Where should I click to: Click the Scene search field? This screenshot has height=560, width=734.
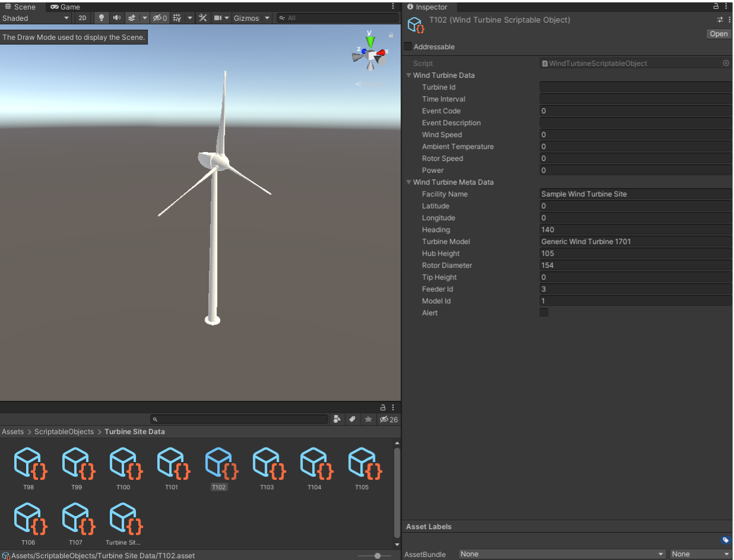point(337,18)
